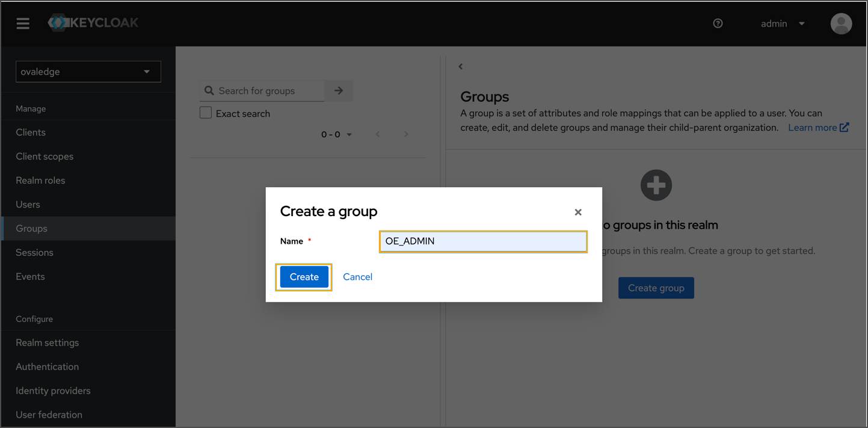The height and width of the screenshot is (428, 868).
Task: Navigate to Realm roles in sidebar
Action: coord(40,180)
